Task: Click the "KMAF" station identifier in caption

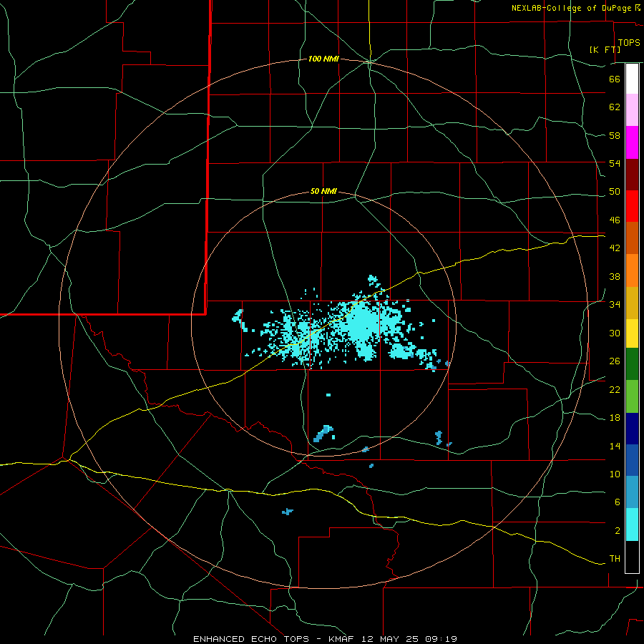Action: tap(343, 639)
